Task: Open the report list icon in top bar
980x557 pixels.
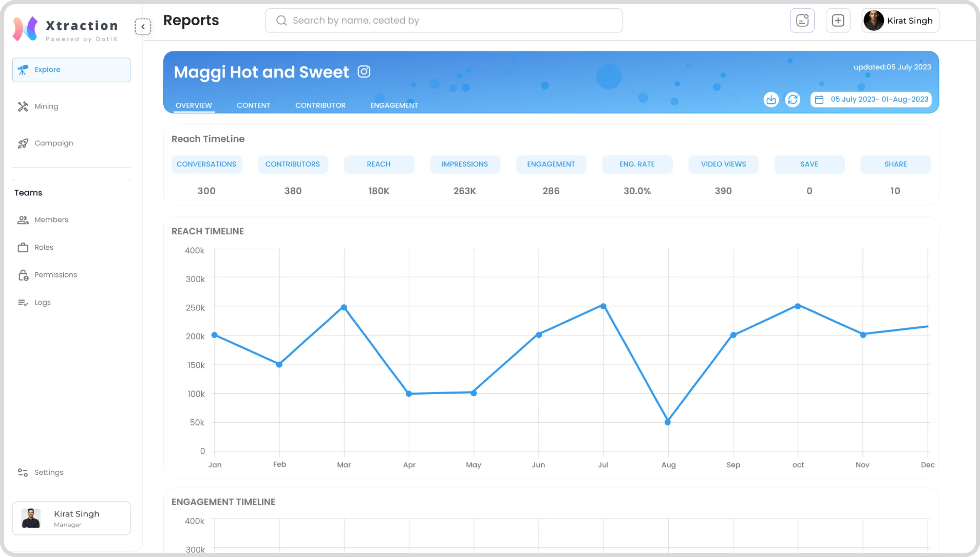Action: tap(802, 20)
